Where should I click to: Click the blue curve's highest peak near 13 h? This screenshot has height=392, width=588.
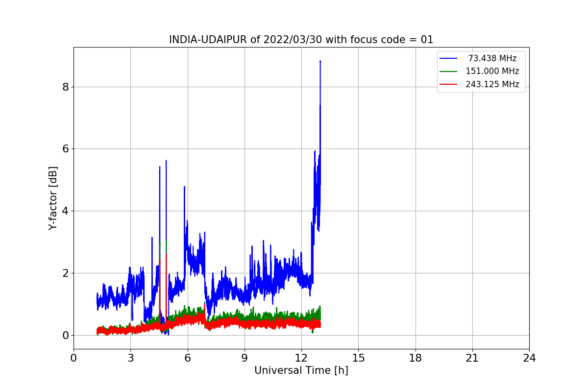[320, 61]
